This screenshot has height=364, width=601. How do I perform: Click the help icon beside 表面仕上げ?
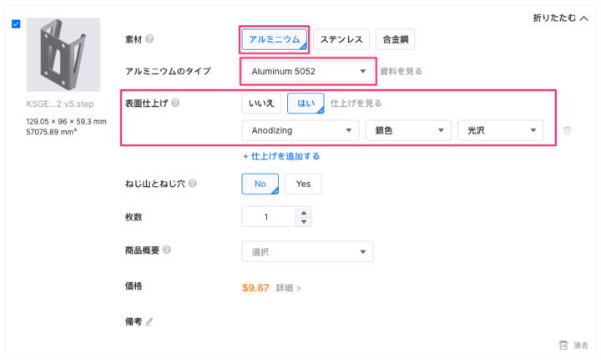(x=175, y=104)
